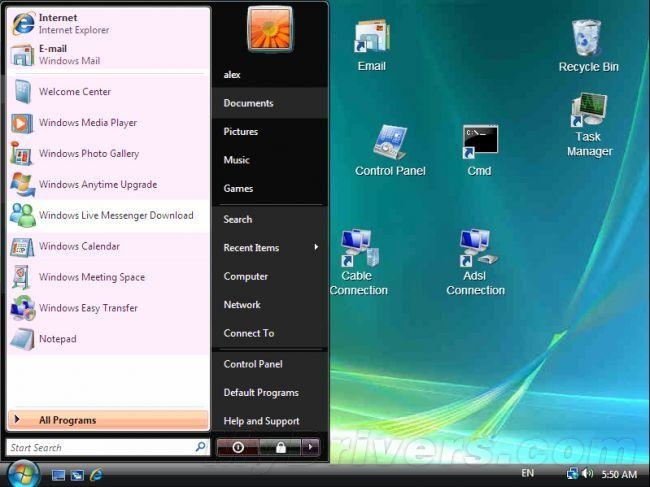The image size is (650, 487).
Task: Expand All Programs list
Action: (x=108, y=420)
